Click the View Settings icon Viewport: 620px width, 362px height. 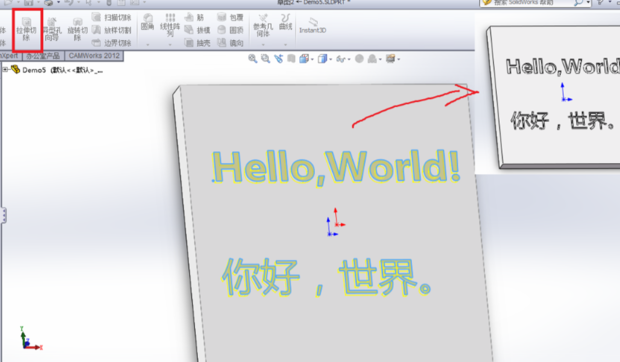click(390, 59)
